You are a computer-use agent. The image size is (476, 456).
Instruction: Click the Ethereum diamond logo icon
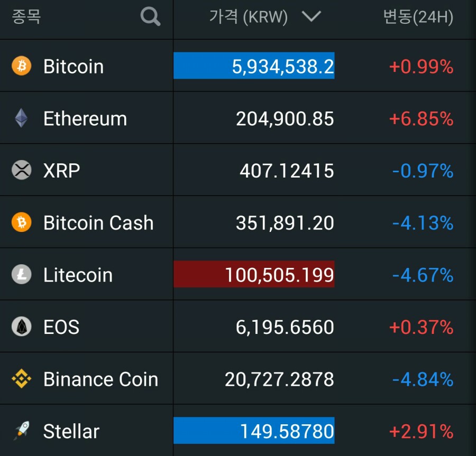[21, 118]
